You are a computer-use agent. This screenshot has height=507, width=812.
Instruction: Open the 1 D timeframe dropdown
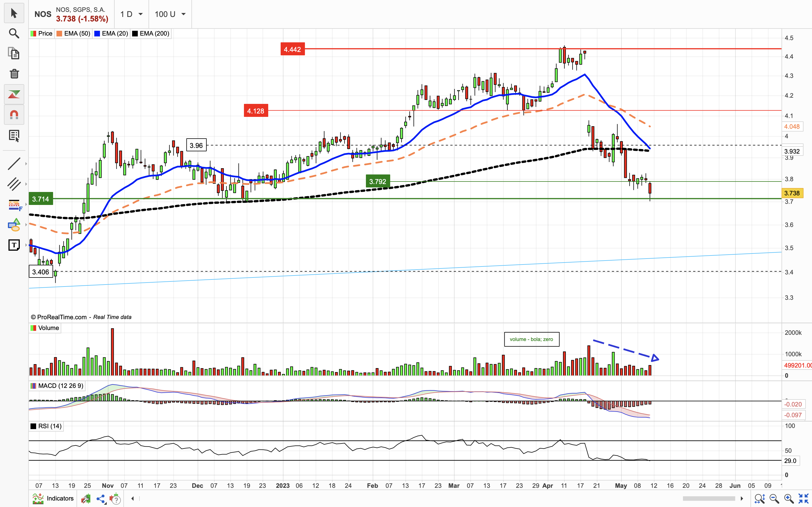tap(131, 14)
